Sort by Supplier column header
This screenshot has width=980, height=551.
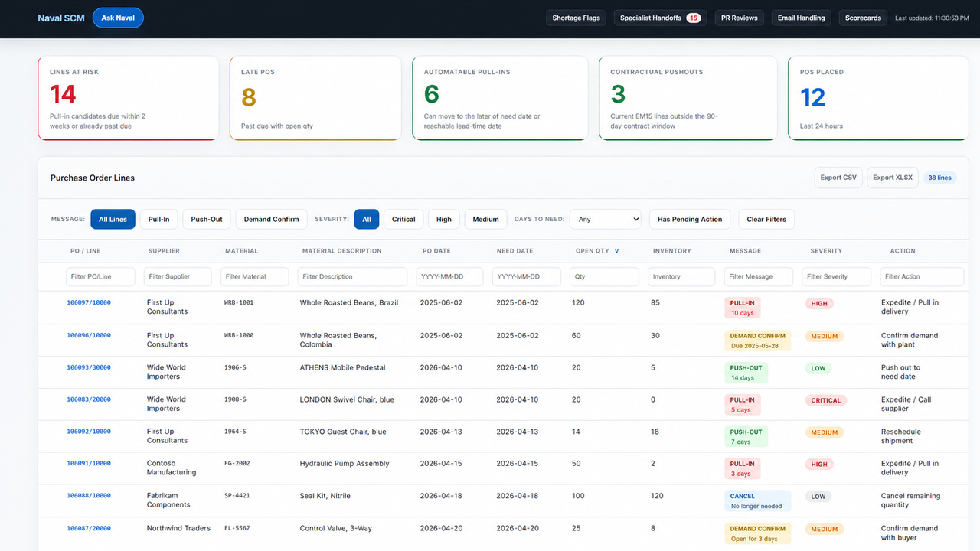point(164,251)
